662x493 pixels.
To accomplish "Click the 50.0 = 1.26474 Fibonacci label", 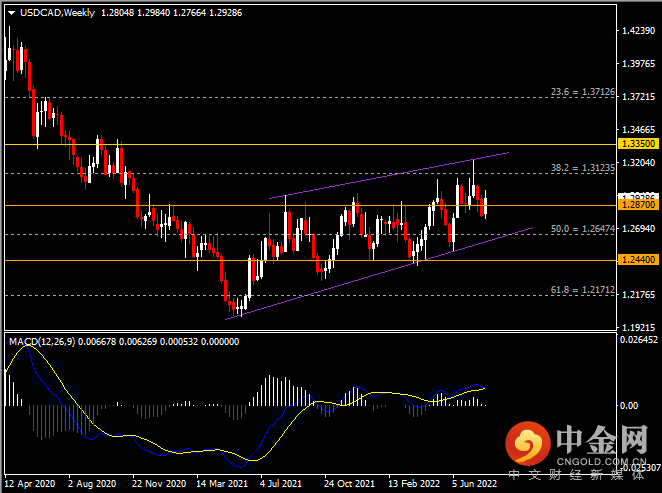I will click(x=583, y=228).
